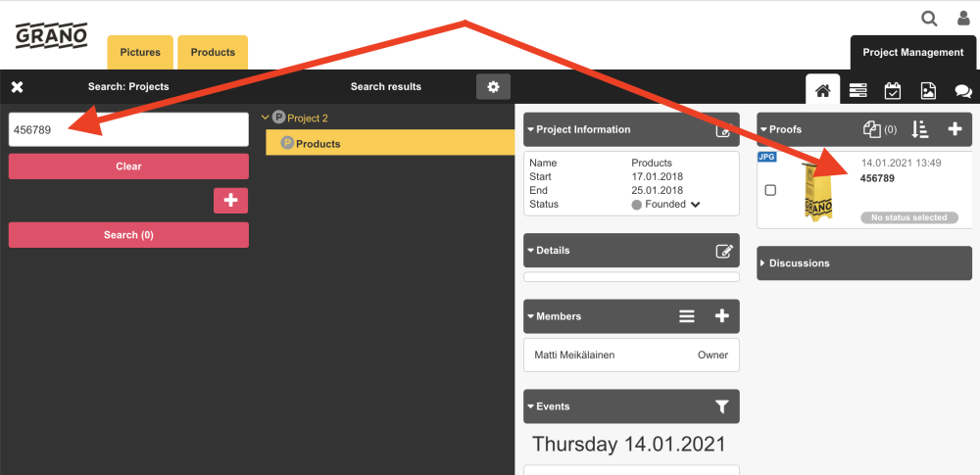Viewport: 980px width, 475px height.
Task: Open the image gallery view icon
Action: point(928,90)
